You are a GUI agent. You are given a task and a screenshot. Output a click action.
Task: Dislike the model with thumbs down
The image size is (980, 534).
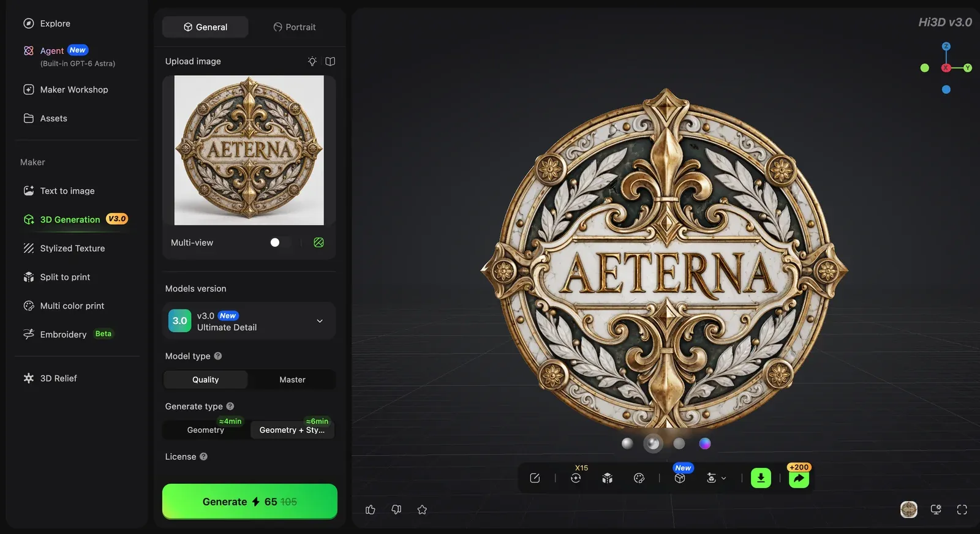396,510
